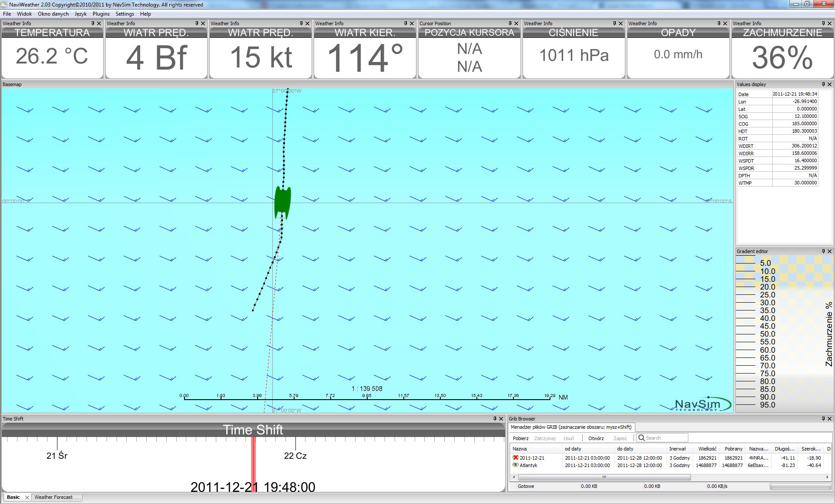Sort GRIB list by od daty column
Image resolution: width=835 pixels, height=504 pixels.
click(x=588, y=449)
